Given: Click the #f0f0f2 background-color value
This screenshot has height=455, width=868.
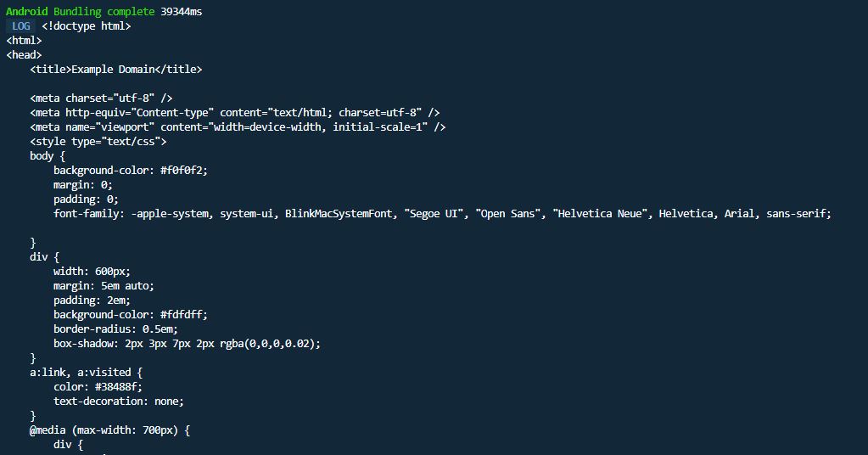Looking at the screenshot, I should tap(183, 171).
